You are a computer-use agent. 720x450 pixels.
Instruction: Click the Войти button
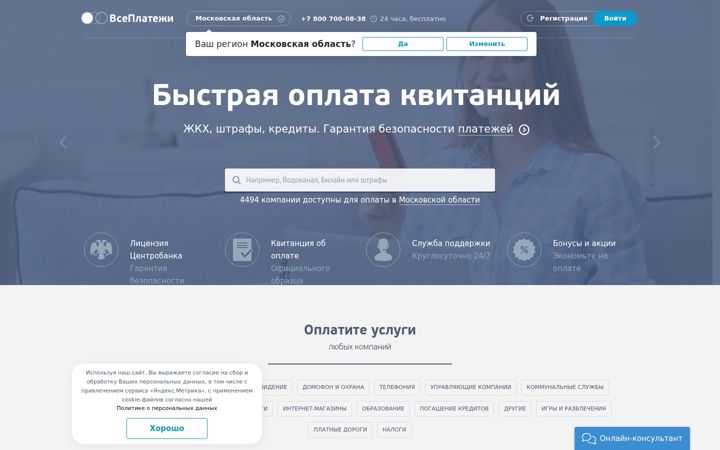tap(615, 18)
